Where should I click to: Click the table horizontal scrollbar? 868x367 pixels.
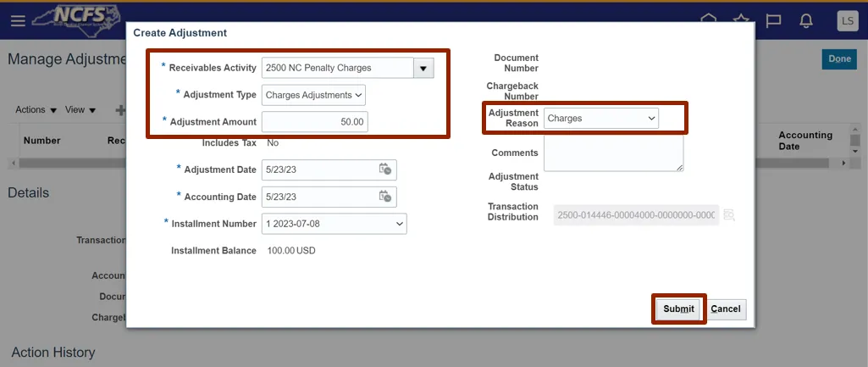423,163
